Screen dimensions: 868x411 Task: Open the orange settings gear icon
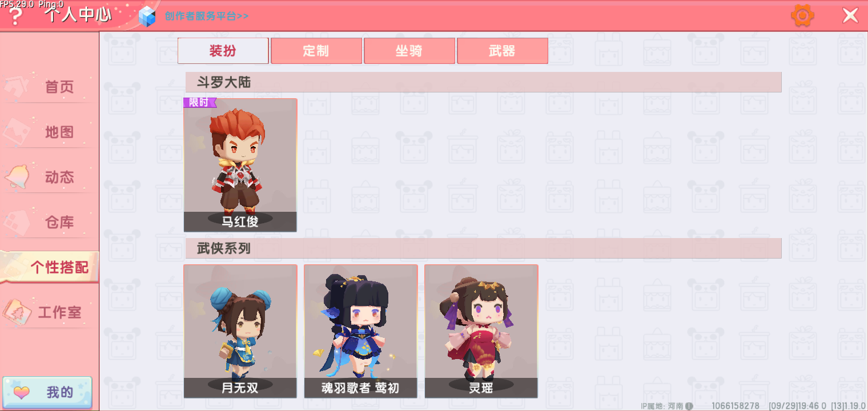(x=802, y=15)
